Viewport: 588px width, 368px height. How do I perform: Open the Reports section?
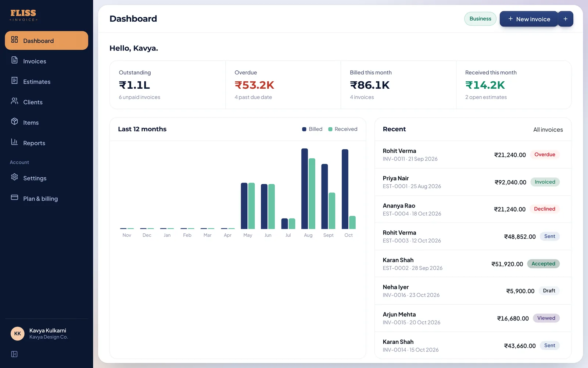click(47, 143)
